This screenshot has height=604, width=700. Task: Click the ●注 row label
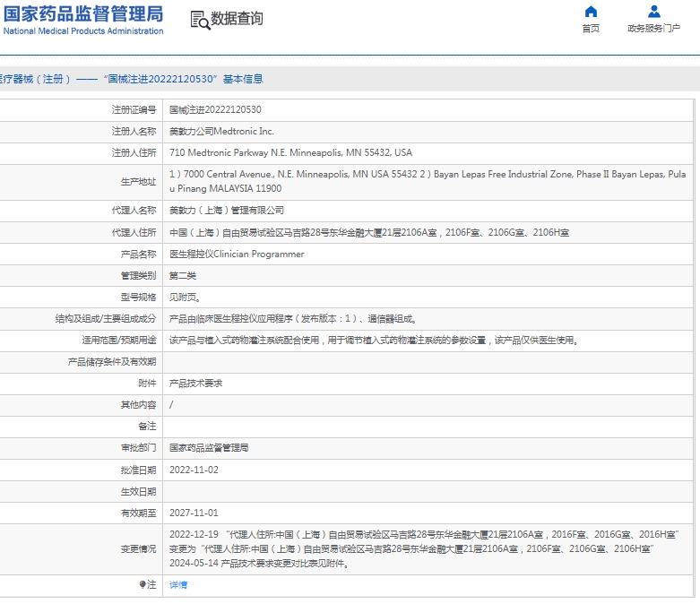147,585
